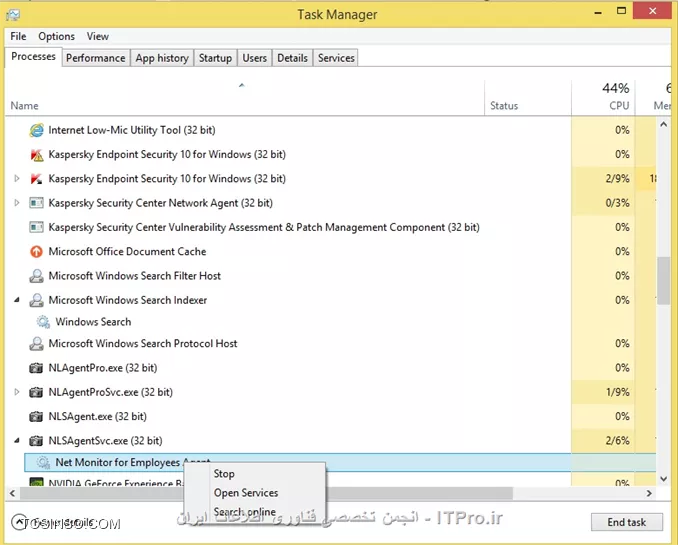This screenshot has height=545, width=678.
Task: Select Internet Low-Mic Utility Tool row
Action: tap(331, 130)
